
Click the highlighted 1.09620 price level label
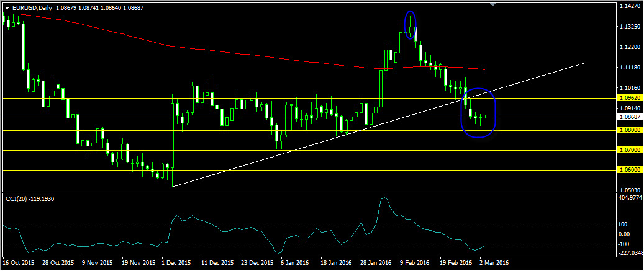(x=630, y=99)
